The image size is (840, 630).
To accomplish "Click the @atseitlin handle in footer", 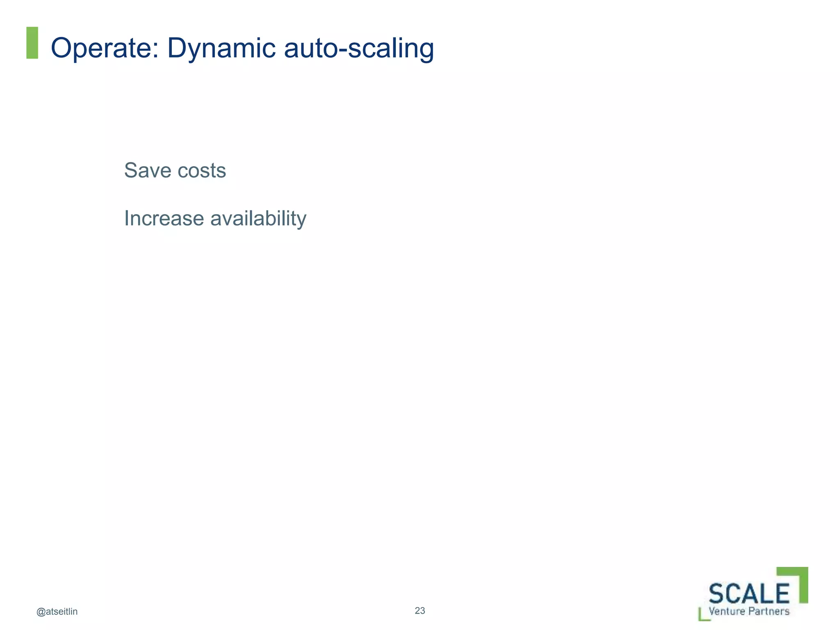I will coord(57,612).
